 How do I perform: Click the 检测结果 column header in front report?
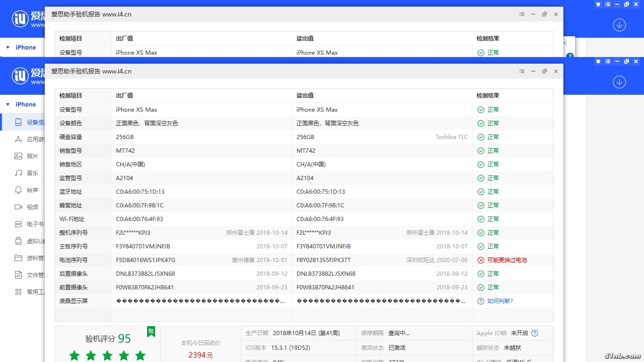pyautogui.click(x=488, y=96)
